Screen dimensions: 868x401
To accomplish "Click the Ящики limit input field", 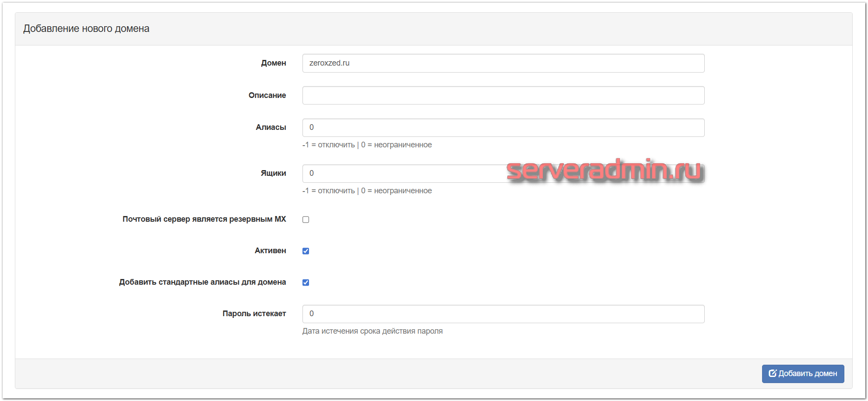I will click(x=403, y=174).
